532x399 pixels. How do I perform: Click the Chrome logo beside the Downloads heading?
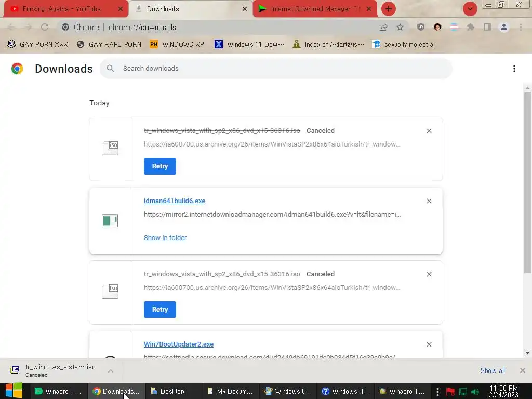point(17,69)
